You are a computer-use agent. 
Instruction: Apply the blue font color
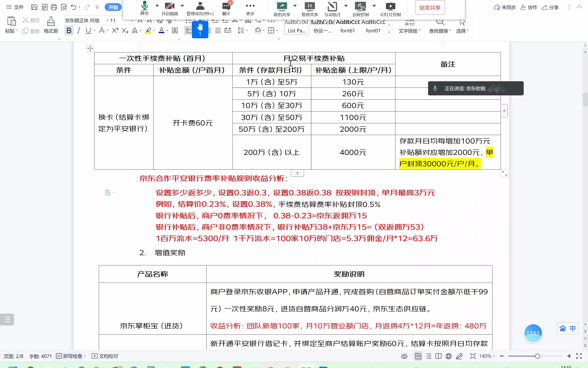161,30
